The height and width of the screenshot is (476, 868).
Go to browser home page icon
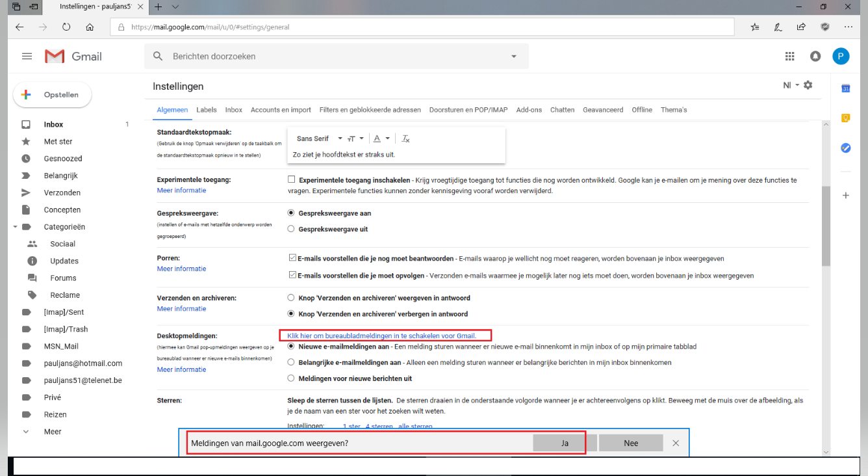(x=90, y=27)
